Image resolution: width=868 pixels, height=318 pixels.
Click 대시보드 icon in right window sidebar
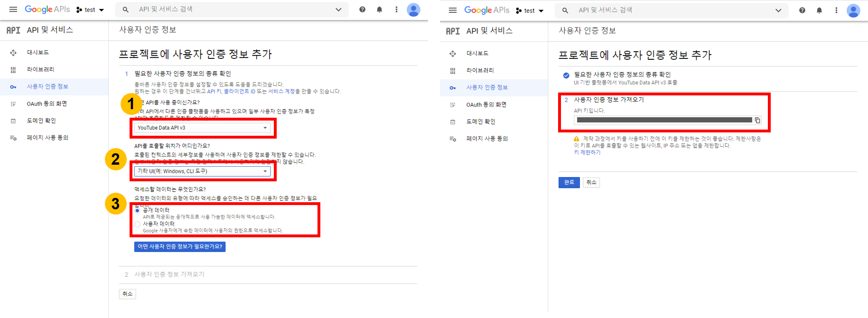[x=453, y=54]
